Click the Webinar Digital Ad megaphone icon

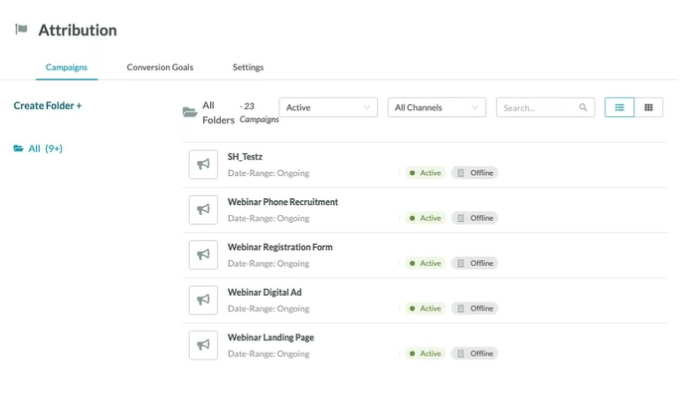(203, 300)
